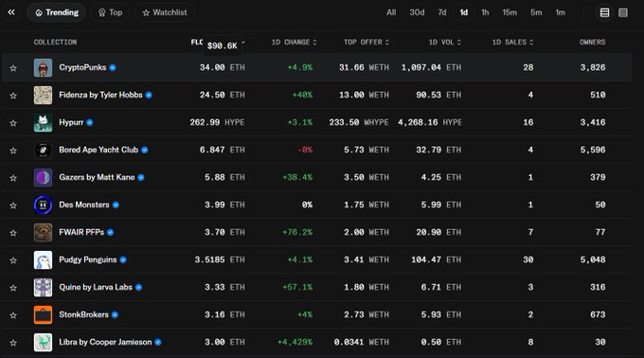Click the Libra by Cooper Jamieson thumbnail
This screenshot has width=644, height=358.
(43, 343)
